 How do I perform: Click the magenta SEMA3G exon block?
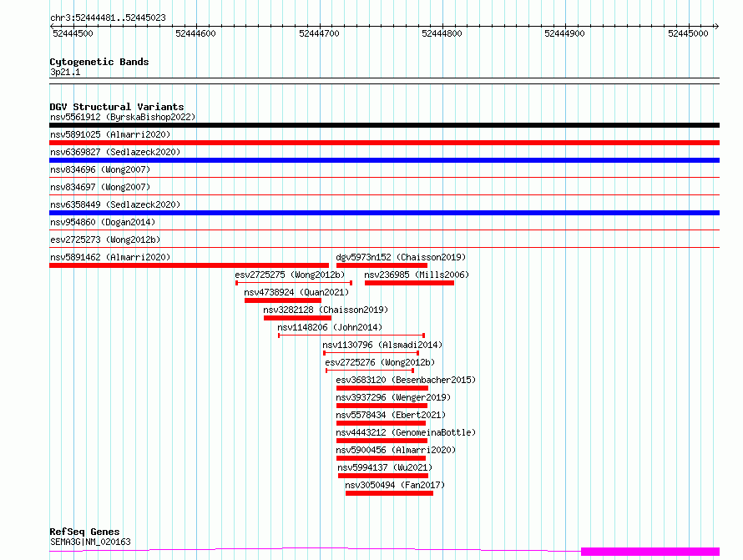(x=650, y=552)
